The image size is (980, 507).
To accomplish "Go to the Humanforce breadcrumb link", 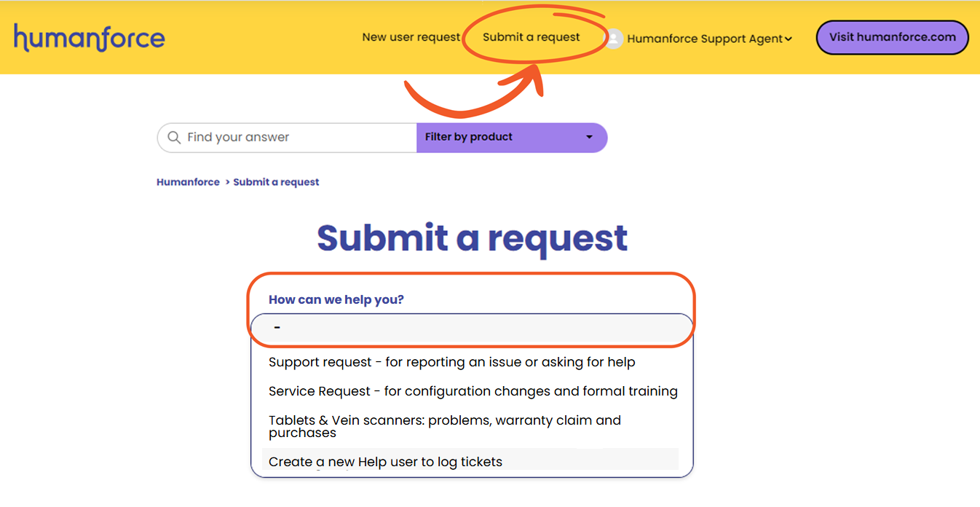I will pos(188,182).
